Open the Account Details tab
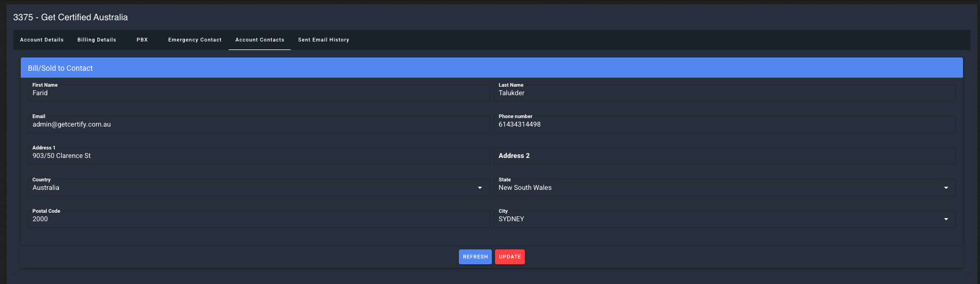This screenshot has height=284, width=980. [42, 40]
